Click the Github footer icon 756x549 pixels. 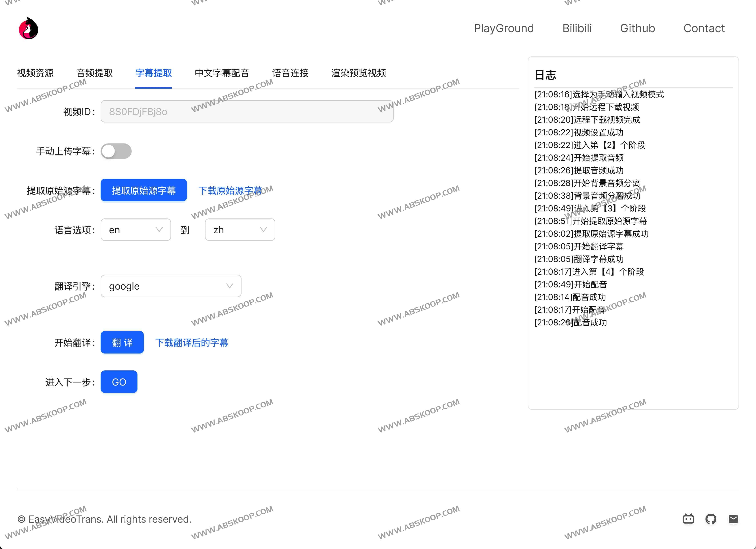[711, 518]
